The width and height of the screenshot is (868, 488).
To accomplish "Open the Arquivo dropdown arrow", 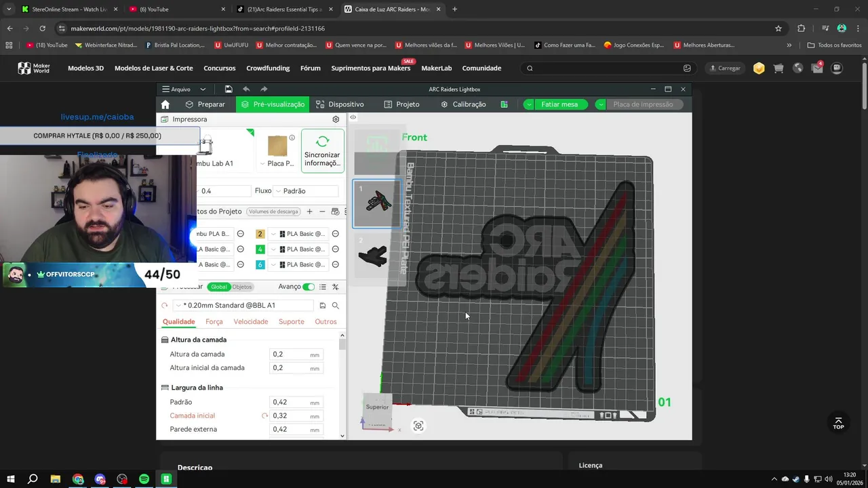I will (203, 89).
